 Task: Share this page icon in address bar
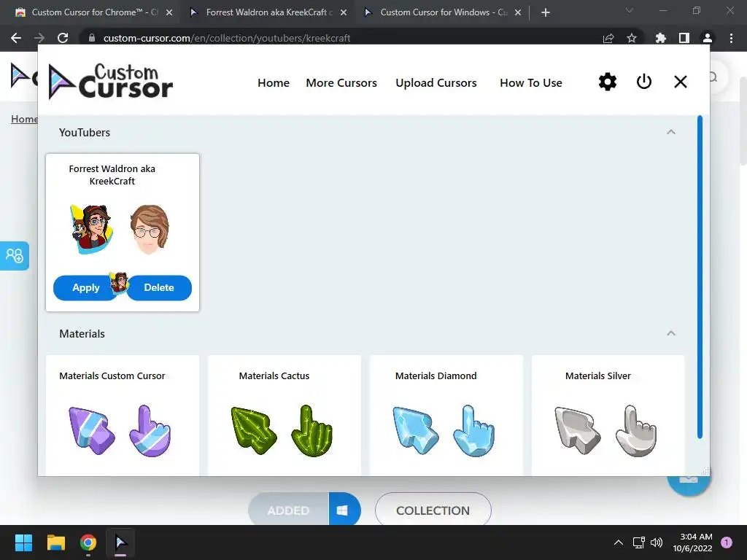coord(608,38)
